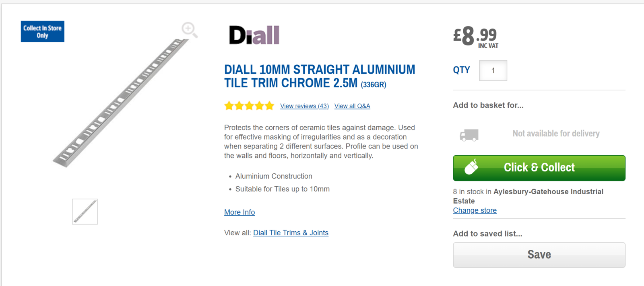
Task: Click the mouse icon on Click & Collect
Action: pos(471,167)
